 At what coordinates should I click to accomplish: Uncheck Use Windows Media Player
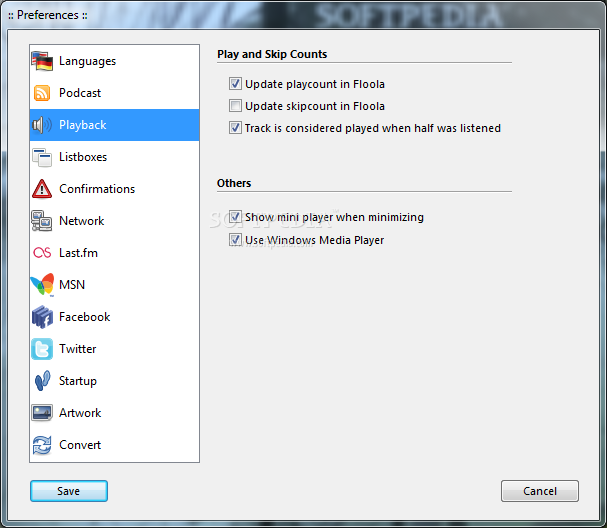click(235, 240)
